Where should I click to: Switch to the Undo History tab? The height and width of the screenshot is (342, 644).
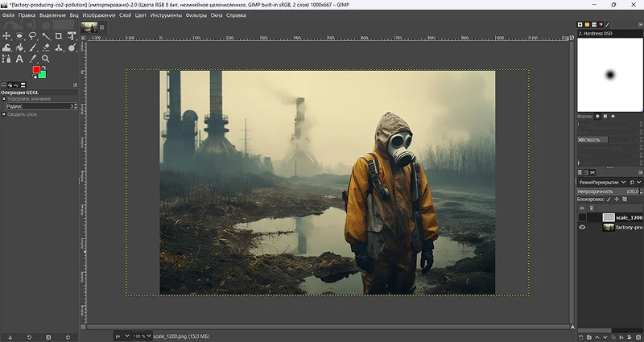pos(16,85)
